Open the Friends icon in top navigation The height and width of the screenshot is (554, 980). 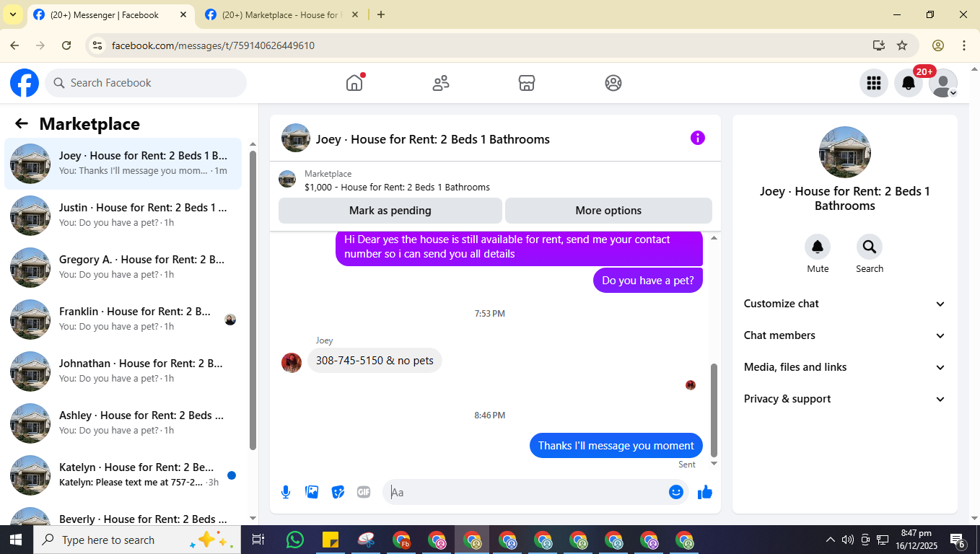[x=441, y=83]
